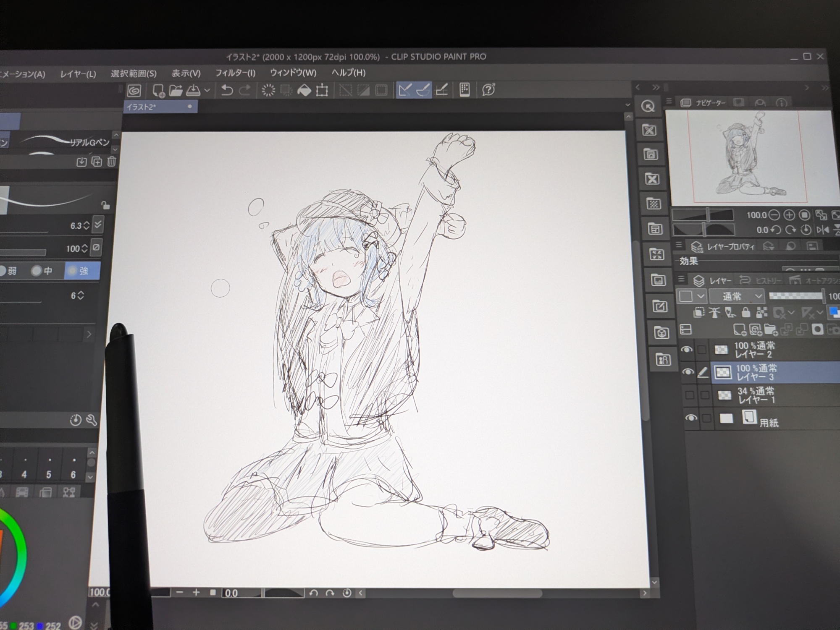The image size is (840, 630).
Task: Show the 34% レイヤー 1 layer
Action: coord(690,395)
